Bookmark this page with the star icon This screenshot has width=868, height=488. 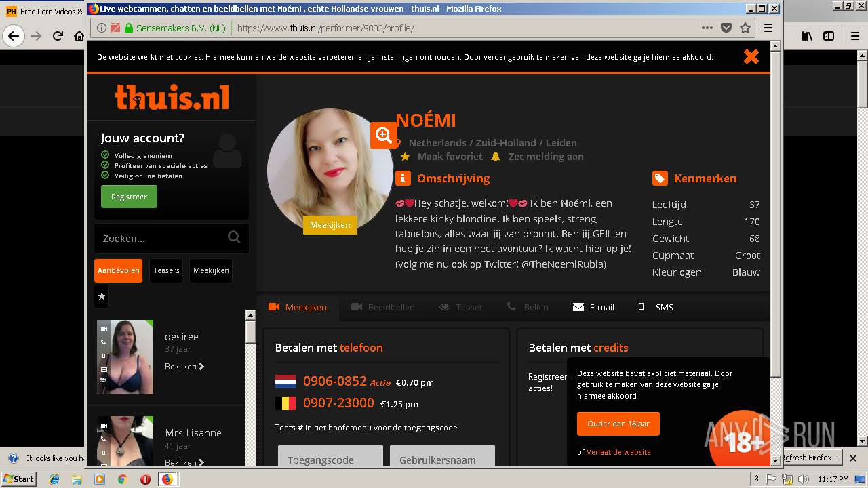click(x=745, y=28)
